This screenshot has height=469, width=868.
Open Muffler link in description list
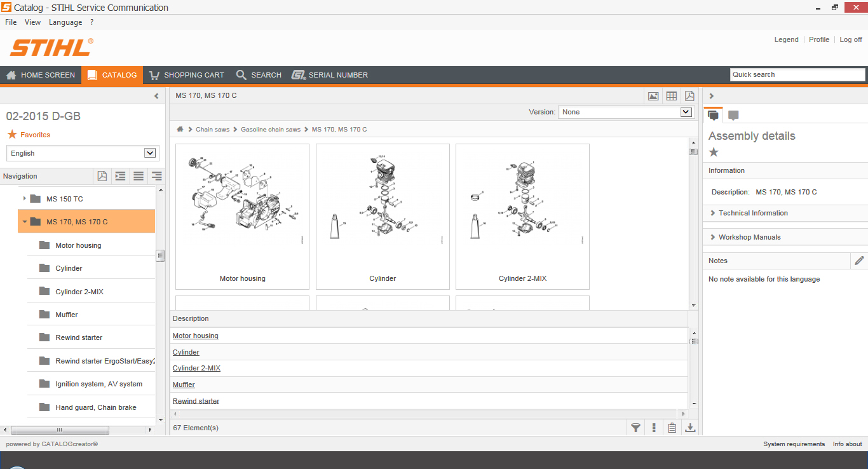pos(184,384)
